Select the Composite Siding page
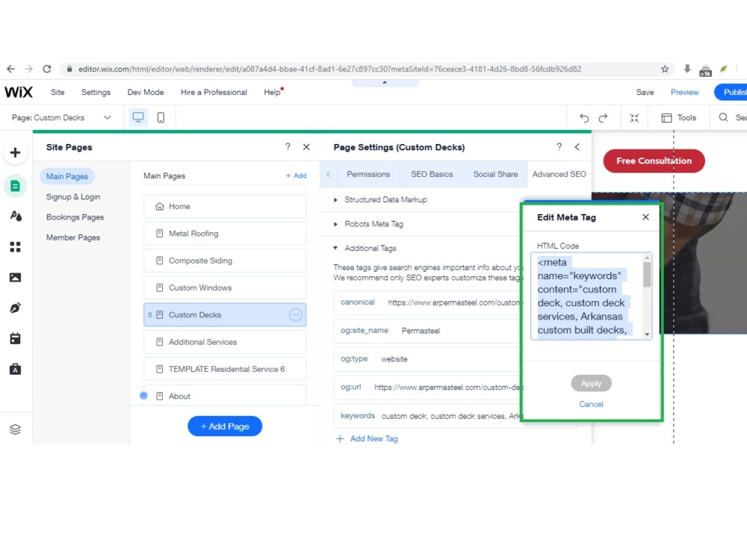This screenshot has height=560, width=747. pyautogui.click(x=225, y=261)
